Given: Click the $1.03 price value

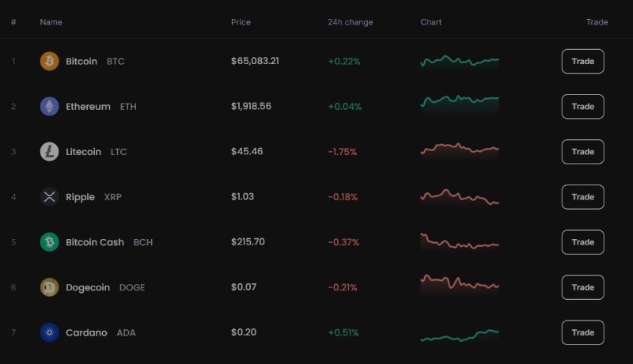Looking at the screenshot, I should coord(242,196).
